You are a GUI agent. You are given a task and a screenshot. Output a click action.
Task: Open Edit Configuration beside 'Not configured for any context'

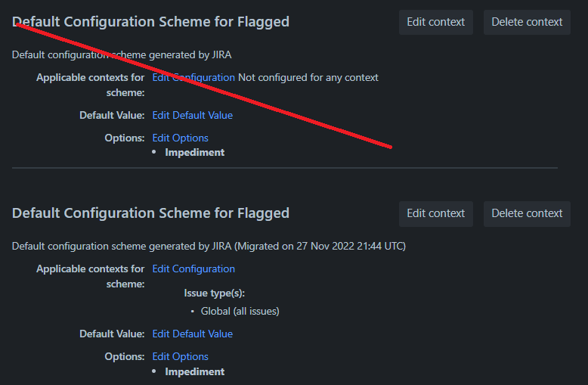[x=193, y=78]
